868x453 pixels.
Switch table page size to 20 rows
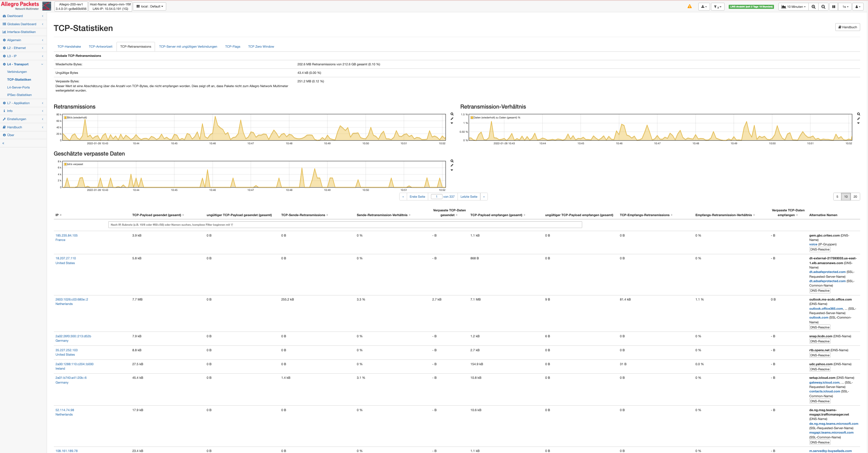click(x=855, y=197)
